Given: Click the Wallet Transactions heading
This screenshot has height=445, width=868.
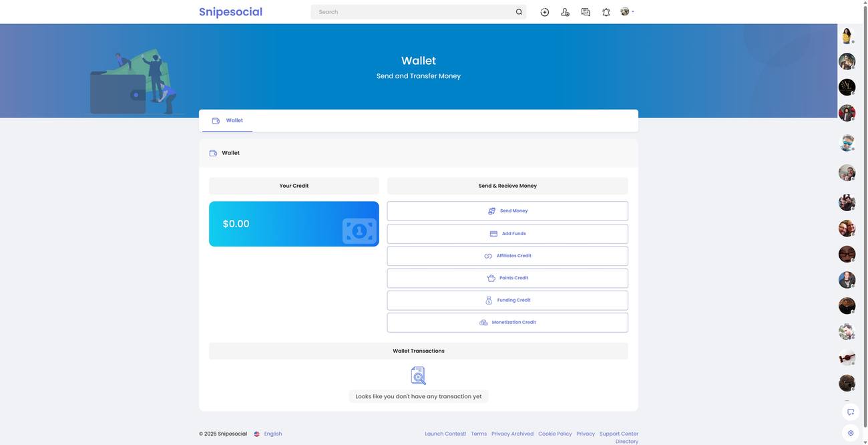Looking at the screenshot, I should tap(419, 351).
